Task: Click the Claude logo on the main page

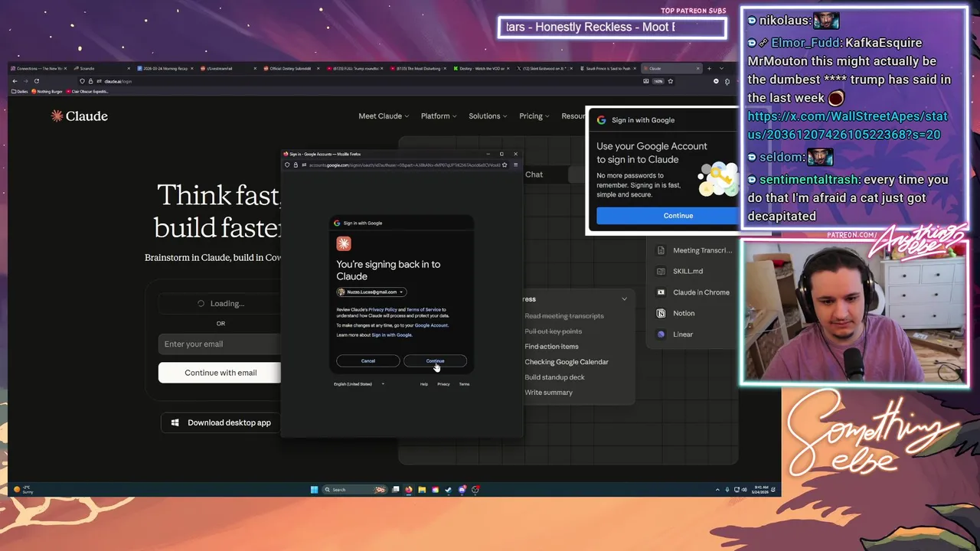Action: click(x=80, y=116)
